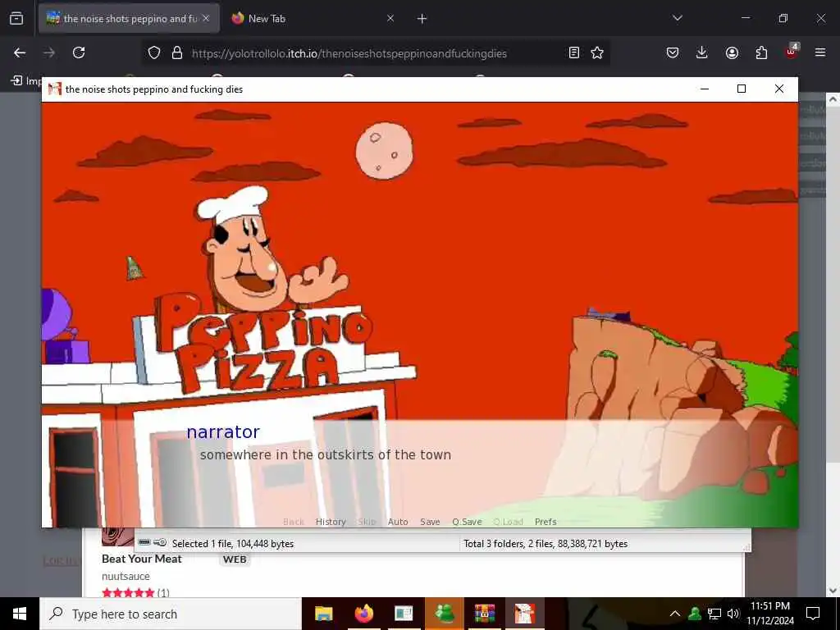Click the Skip game button

pyautogui.click(x=367, y=522)
